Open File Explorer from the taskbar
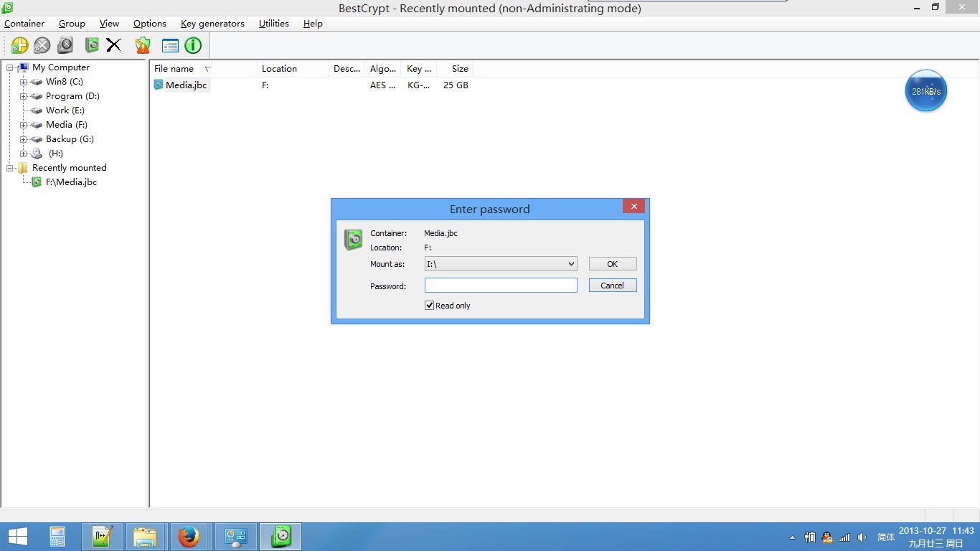This screenshot has width=980, height=551. (x=145, y=537)
